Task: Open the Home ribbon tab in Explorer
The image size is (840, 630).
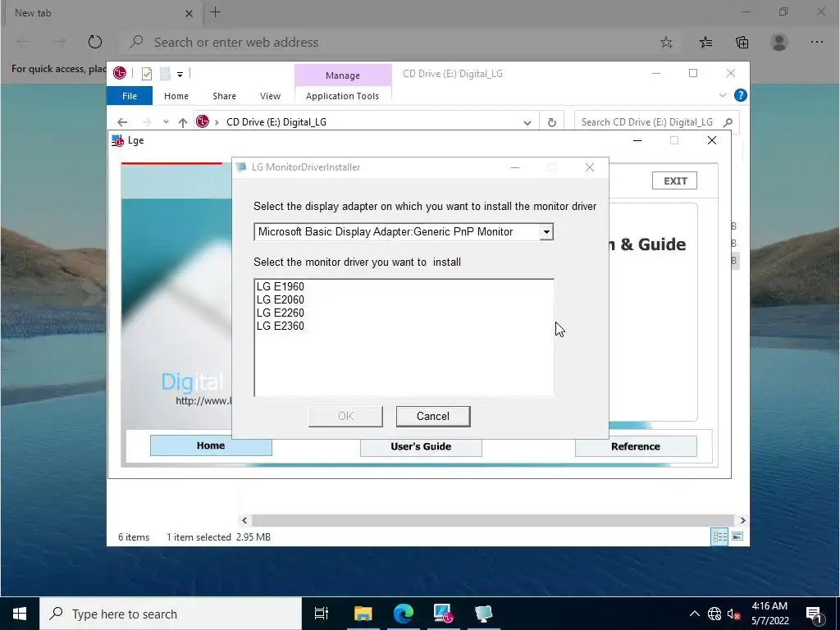Action: click(x=176, y=96)
